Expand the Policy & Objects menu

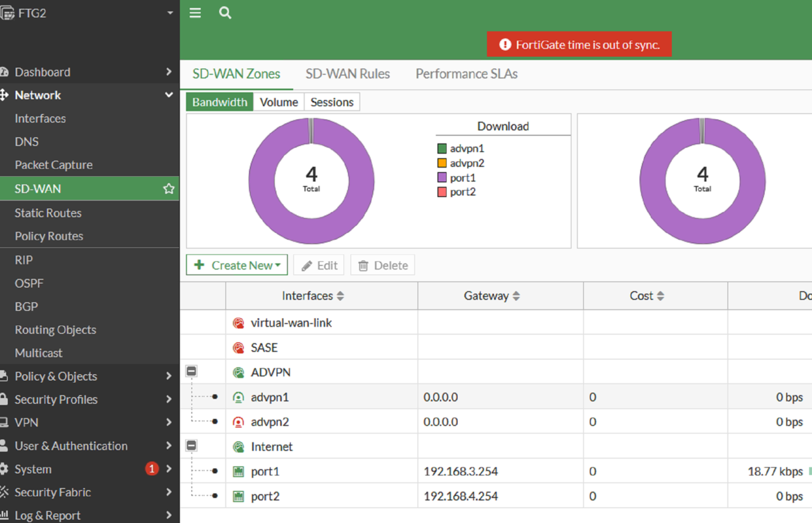click(x=169, y=376)
